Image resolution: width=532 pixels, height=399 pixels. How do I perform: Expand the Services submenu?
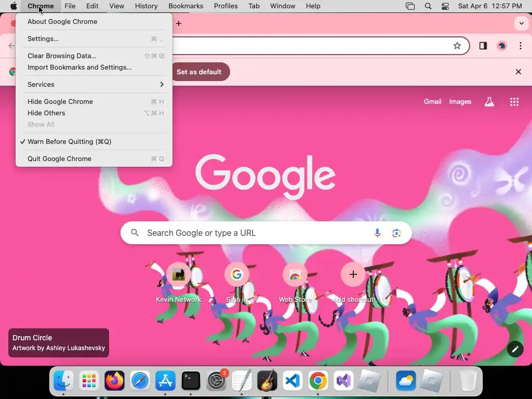point(94,85)
